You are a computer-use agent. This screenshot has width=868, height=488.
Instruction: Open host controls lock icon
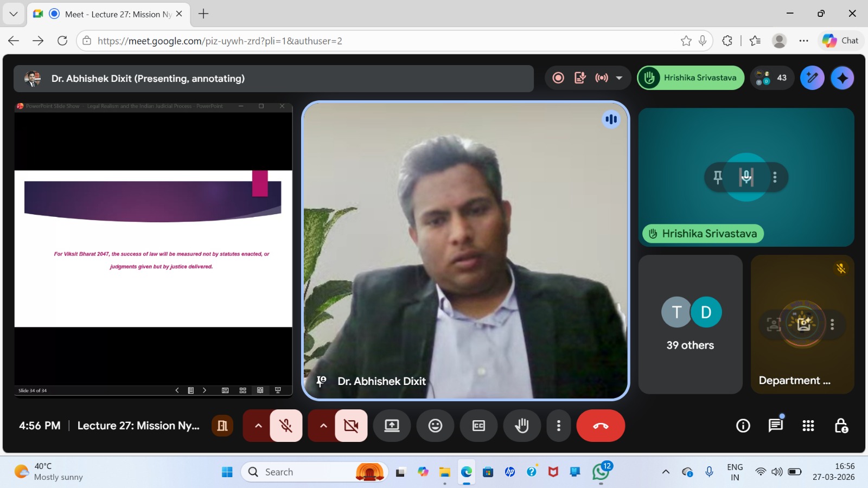click(841, 426)
